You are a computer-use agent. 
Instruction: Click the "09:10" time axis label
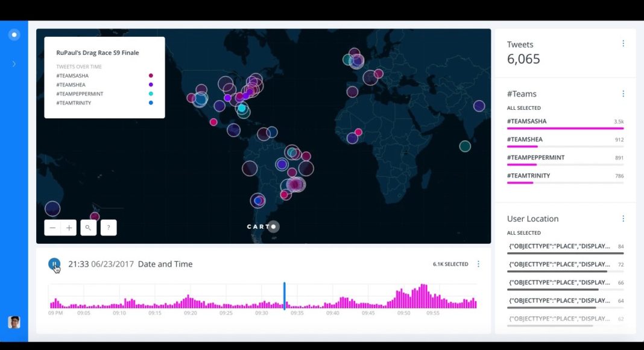119,313
